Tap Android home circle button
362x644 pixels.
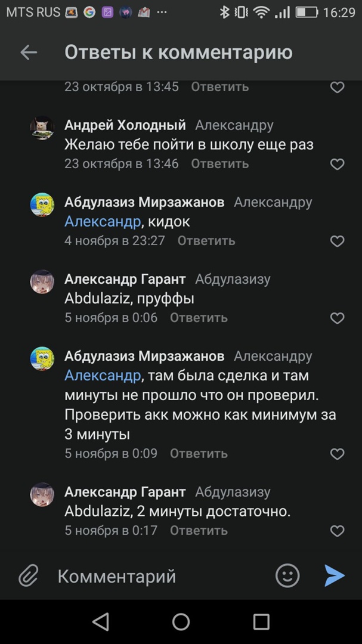[181, 622]
